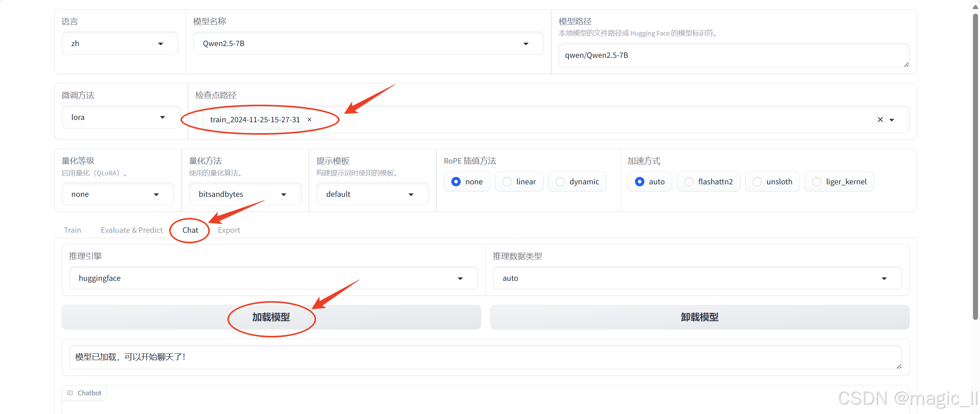The image size is (980, 414).
Task: Switch to the Export tab
Action: [229, 230]
